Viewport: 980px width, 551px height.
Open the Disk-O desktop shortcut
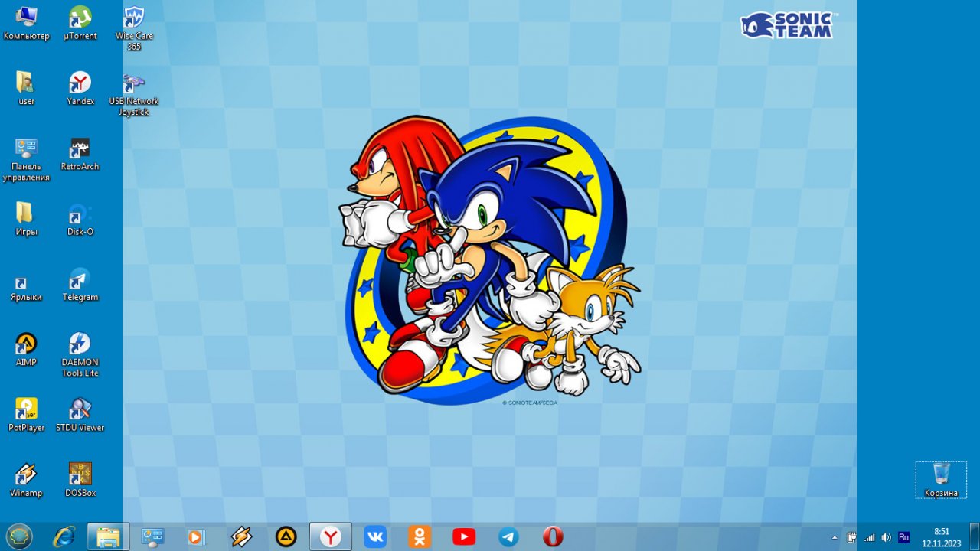coord(80,220)
